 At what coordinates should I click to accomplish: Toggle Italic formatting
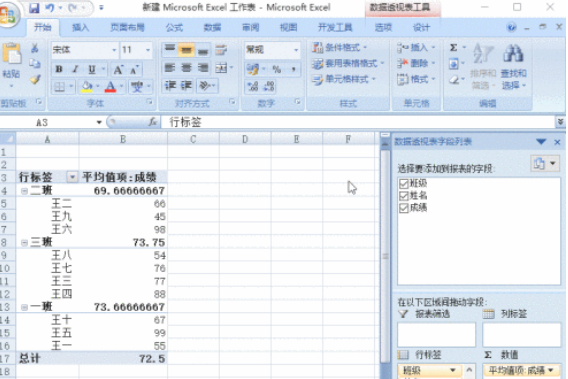tap(75, 69)
